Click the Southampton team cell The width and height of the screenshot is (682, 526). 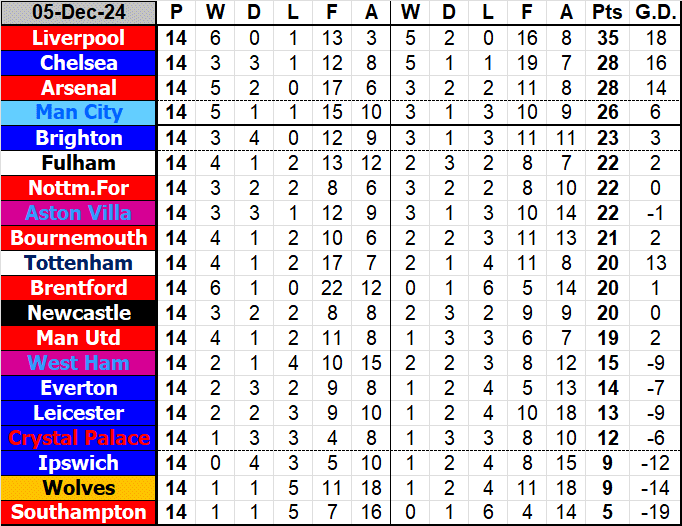coord(79,513)
